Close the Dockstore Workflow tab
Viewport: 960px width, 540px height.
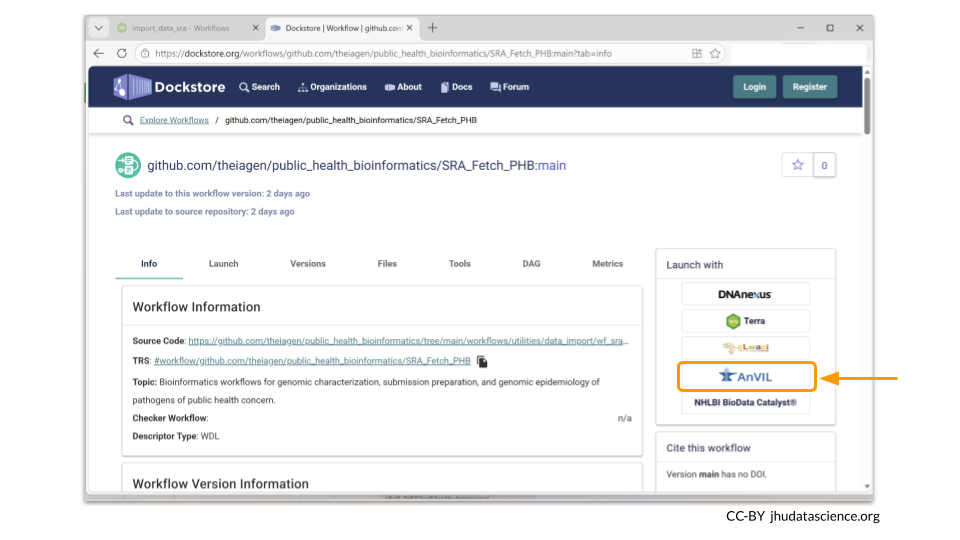pyautogui.click(x=410, y=28)
